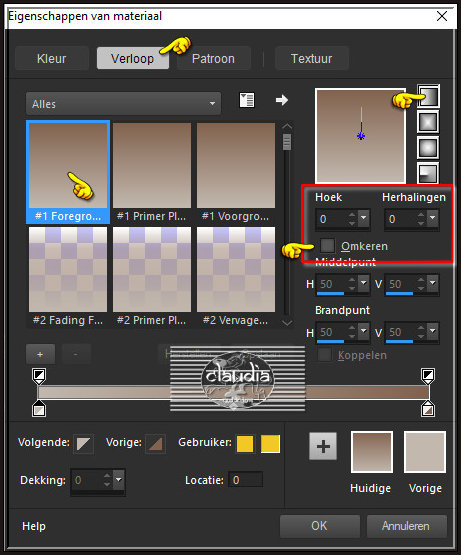Select the linear gradient style icon
The height and width of the screenshot is (555, 461).
tap(428, 96)
